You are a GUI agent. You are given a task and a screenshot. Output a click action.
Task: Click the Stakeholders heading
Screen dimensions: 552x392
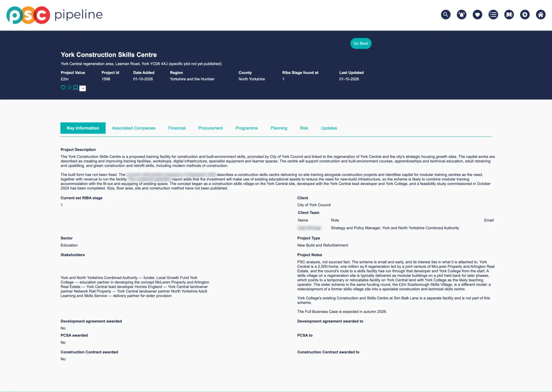(73, 255)
